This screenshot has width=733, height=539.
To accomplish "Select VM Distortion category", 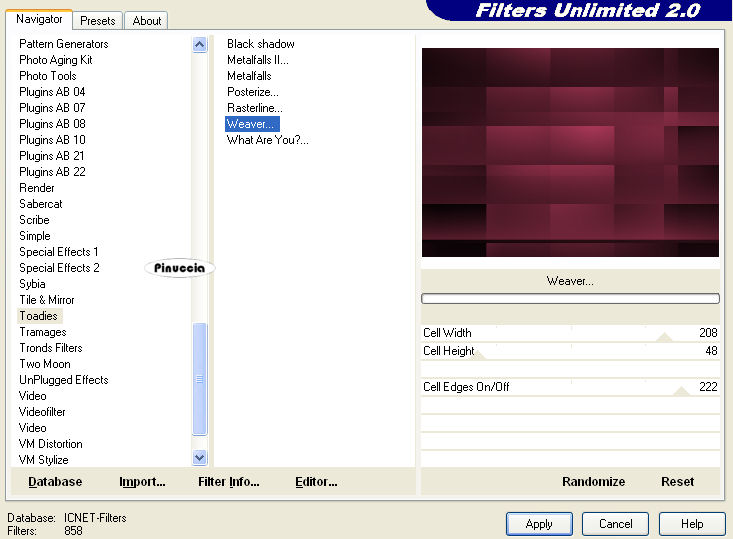I will tap(50, 444).
